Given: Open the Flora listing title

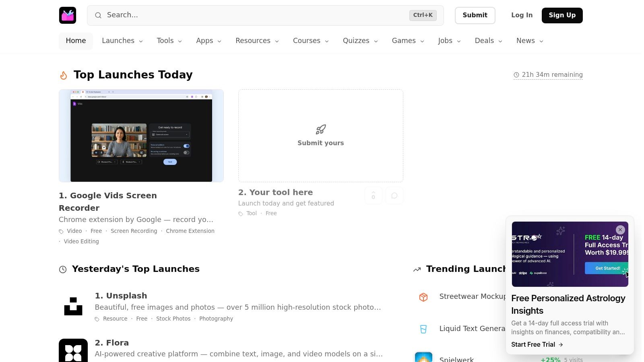Looking at the screenshot, I should (x=112, y=343).
